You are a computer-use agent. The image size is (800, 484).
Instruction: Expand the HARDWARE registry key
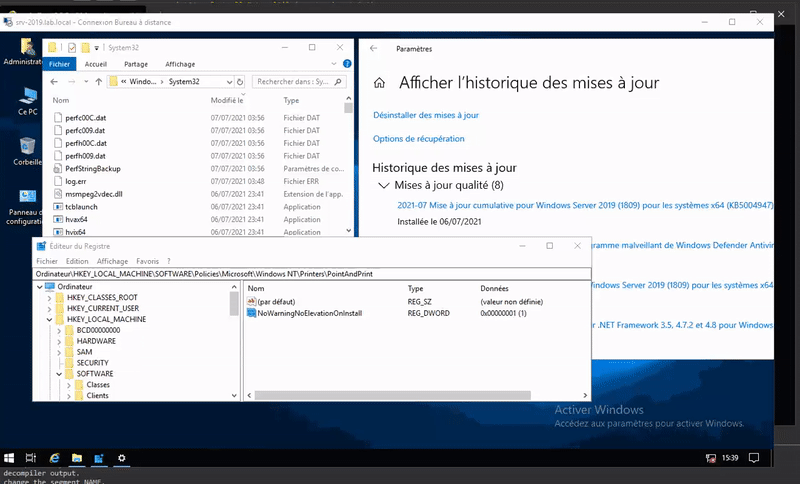point(59,341)
